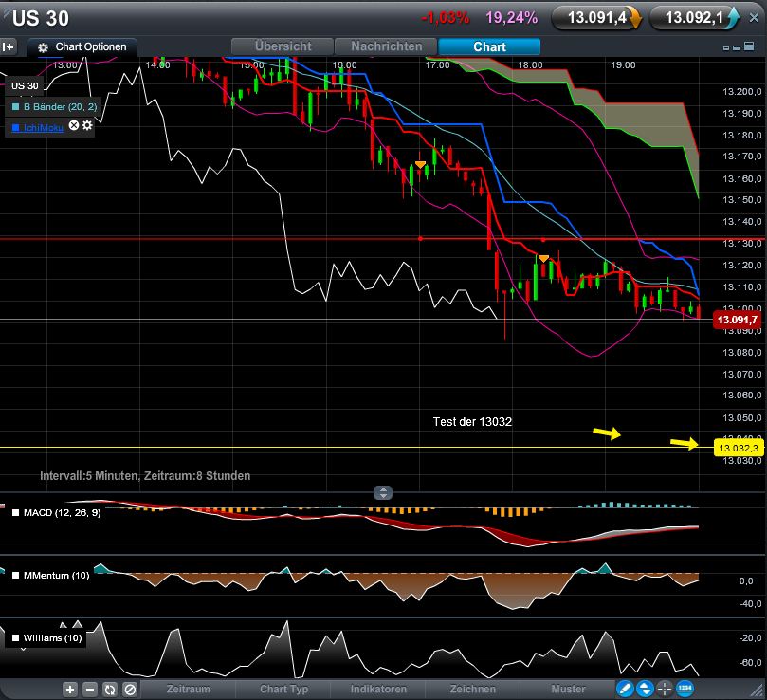Switch to the Übersicht tab
767x700 pixels.
(x=283, y=46)
